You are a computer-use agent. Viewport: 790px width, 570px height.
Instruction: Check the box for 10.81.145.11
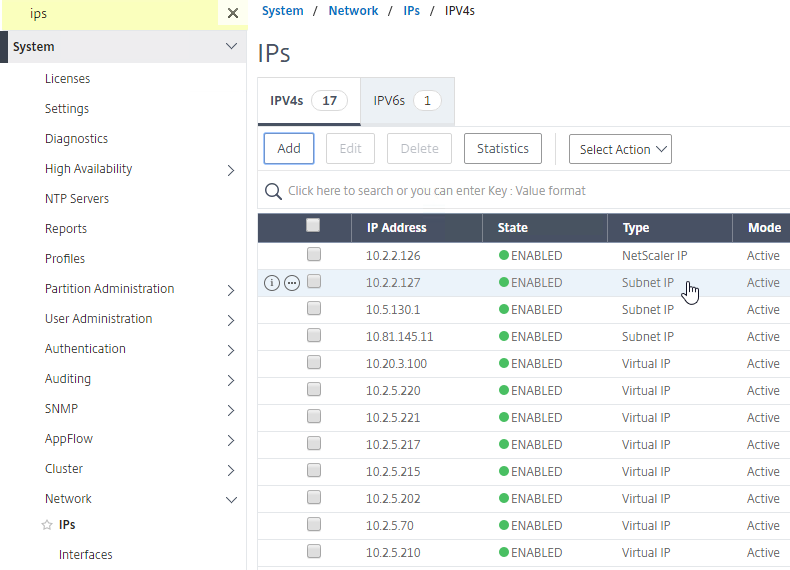click(x=314, y=335)
